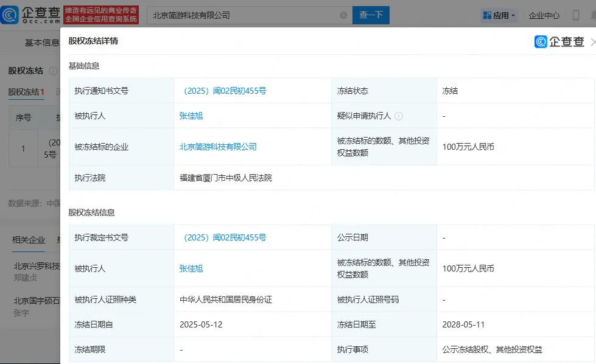Open case number link under 执行通知书文号
Viewport: 596px width, 364px height.
(x=223, y=91)
